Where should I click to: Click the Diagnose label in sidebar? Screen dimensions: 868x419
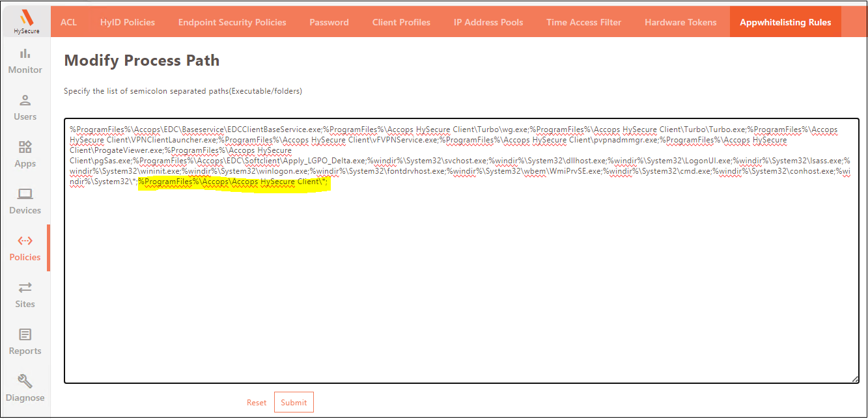click(25, 398)
